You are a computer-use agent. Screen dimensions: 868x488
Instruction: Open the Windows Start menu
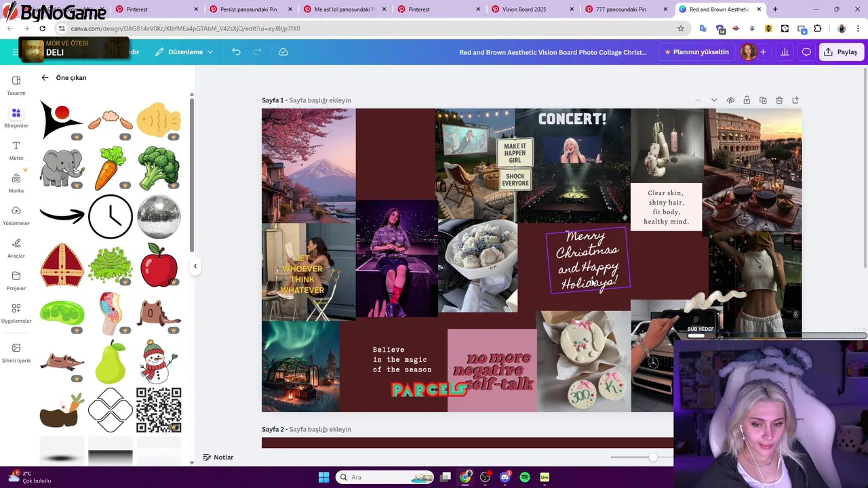pyautogui.click(x=323, y=477)
